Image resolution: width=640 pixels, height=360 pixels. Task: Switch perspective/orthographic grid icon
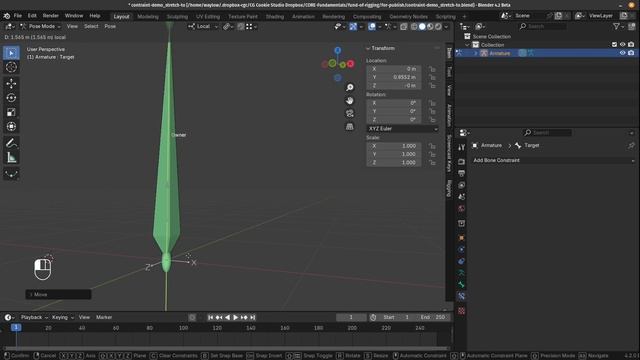(350, 127)
